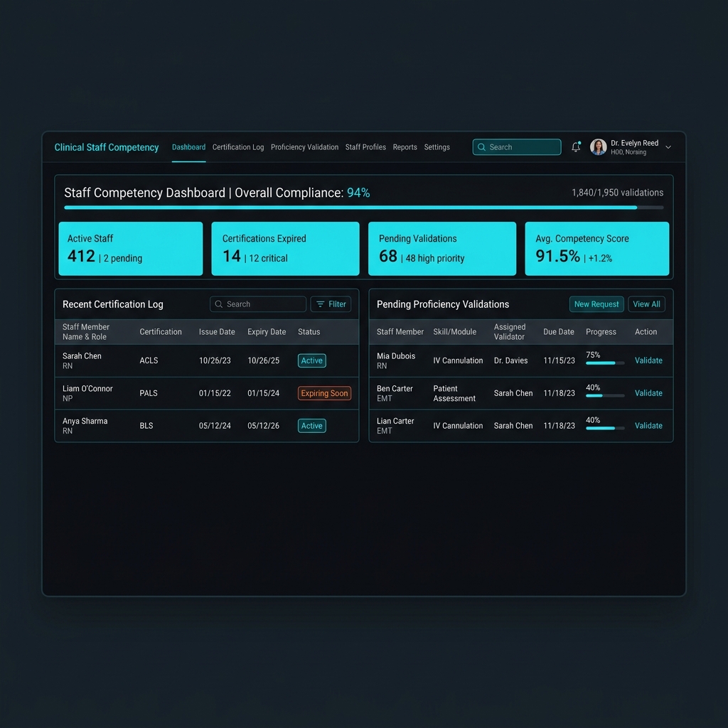The image size is (728, 728).
Task: Click Sarah Chen's Active status badge
Action: point(311,360)
